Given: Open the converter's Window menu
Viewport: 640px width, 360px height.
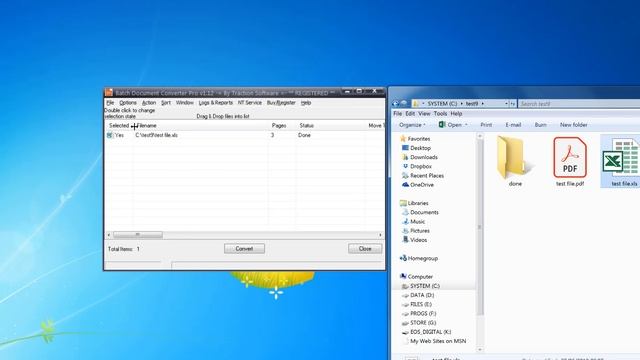Looking at the screenshot, I should [184, 103].
